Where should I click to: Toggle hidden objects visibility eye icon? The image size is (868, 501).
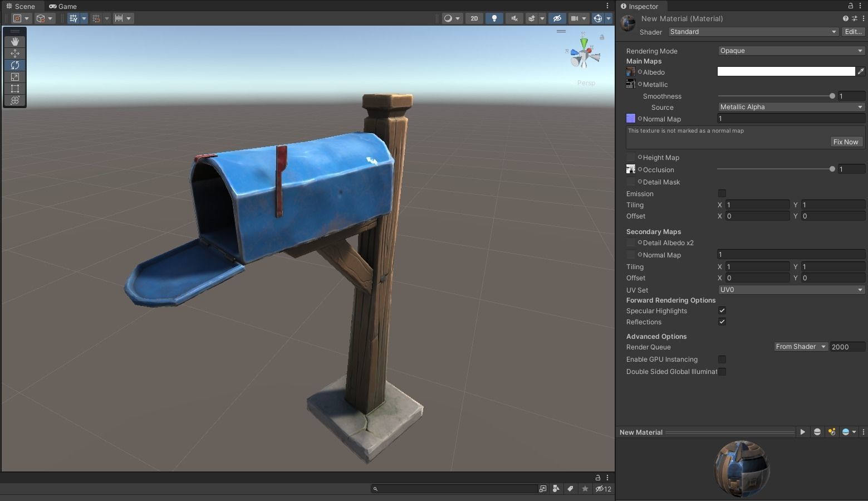[x=557, y=18]
